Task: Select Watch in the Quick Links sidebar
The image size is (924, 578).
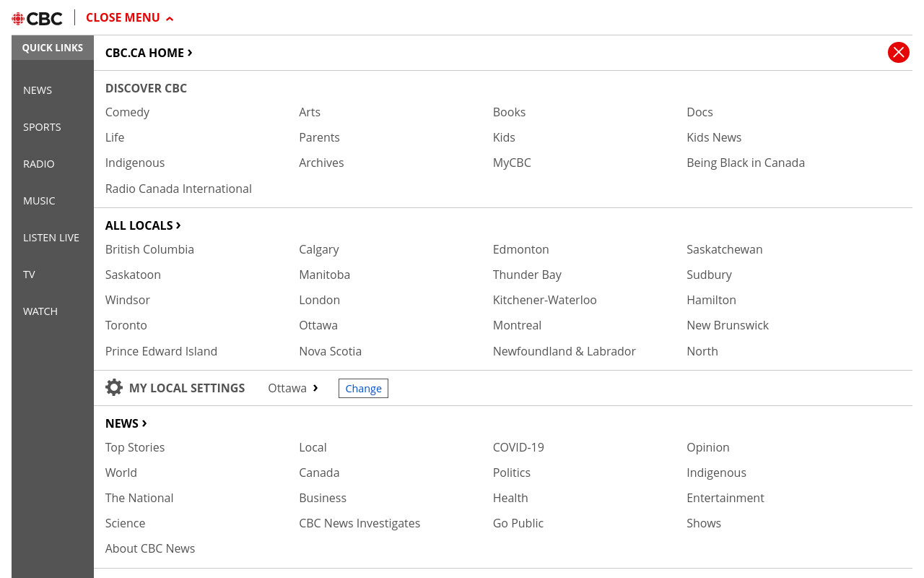Action: tap(40, 311)
